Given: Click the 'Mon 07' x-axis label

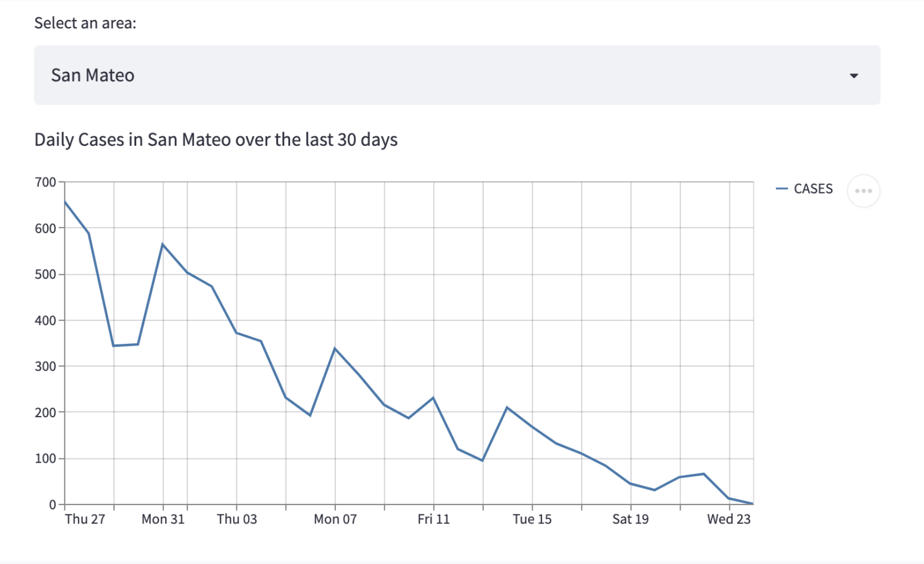Looking at the screenshot, I should click(335, 519).
